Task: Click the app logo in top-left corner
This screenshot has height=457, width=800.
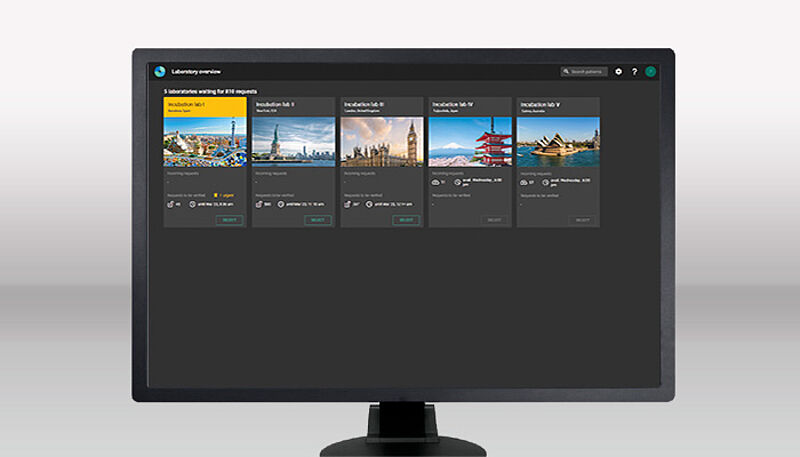Action: tap(159, 72)
